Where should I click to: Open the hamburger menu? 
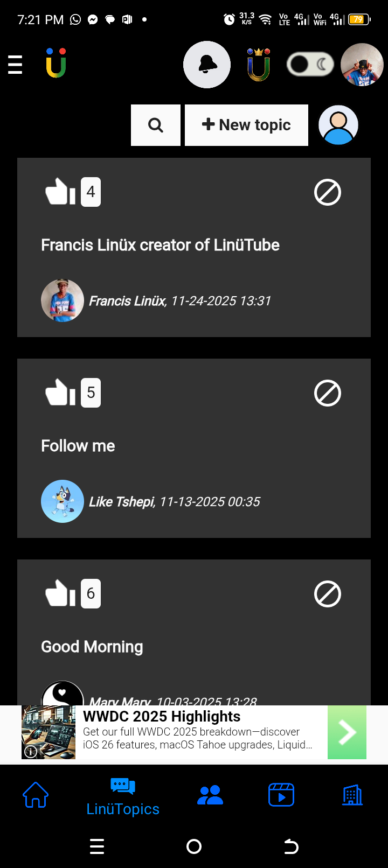(x=15, y=65)
